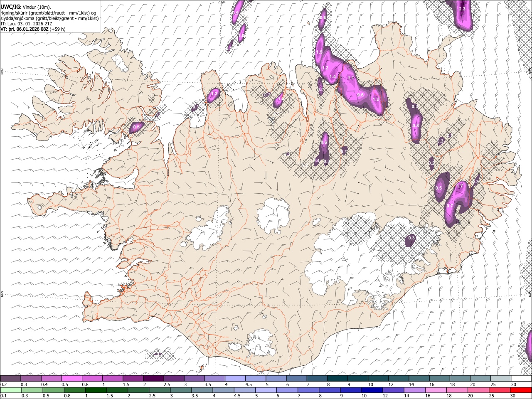This screenshot has width=532, height=399.
Task: Click the "30" label in the top legend row
Action: (514, 384)
